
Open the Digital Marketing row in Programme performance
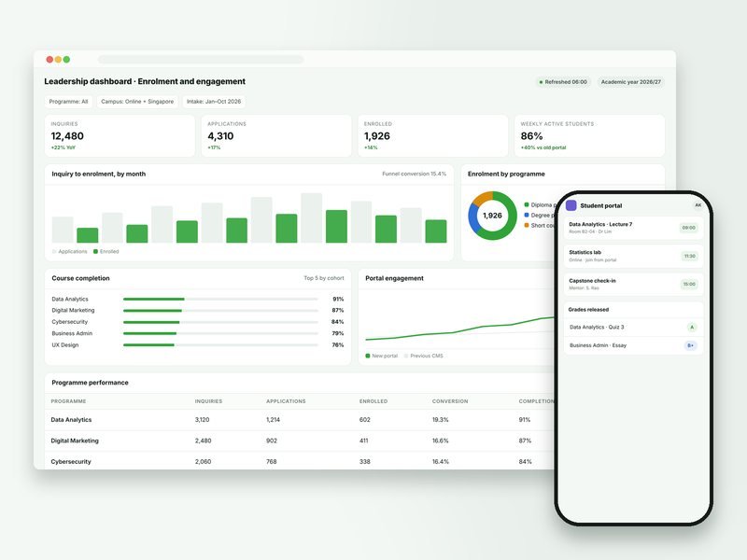[x=300, y=441]
